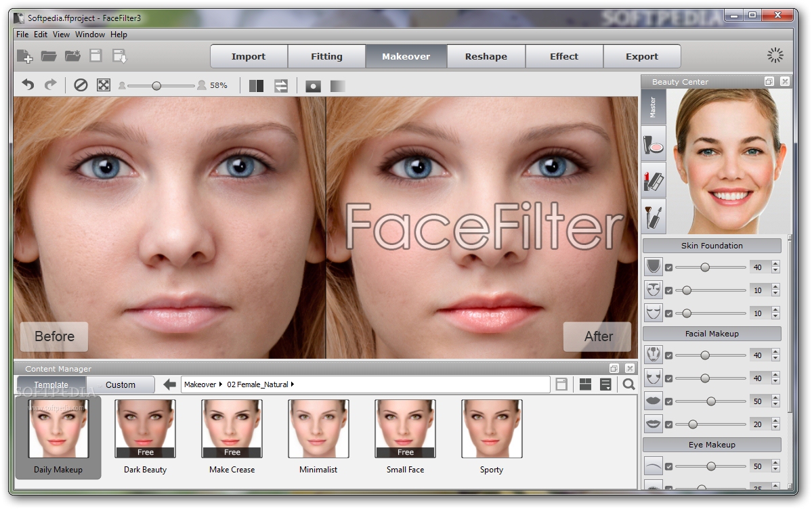Open the View menu

pos(61,34)
